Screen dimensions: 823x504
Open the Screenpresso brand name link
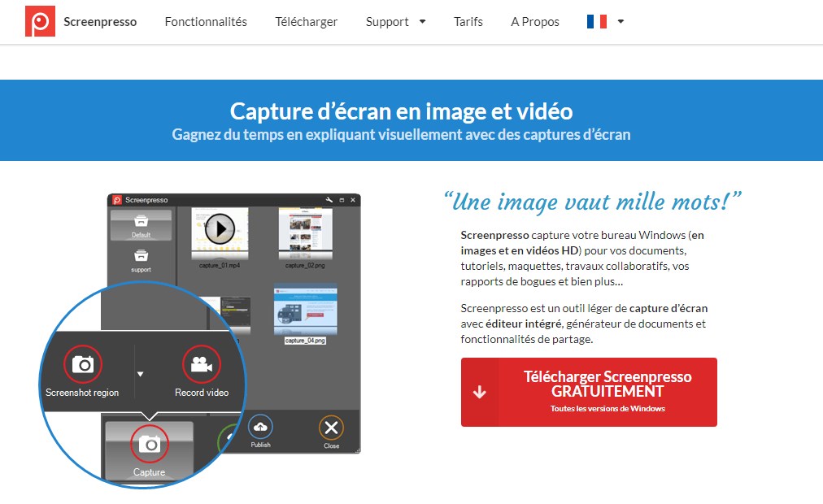click(x=100, y=21)
